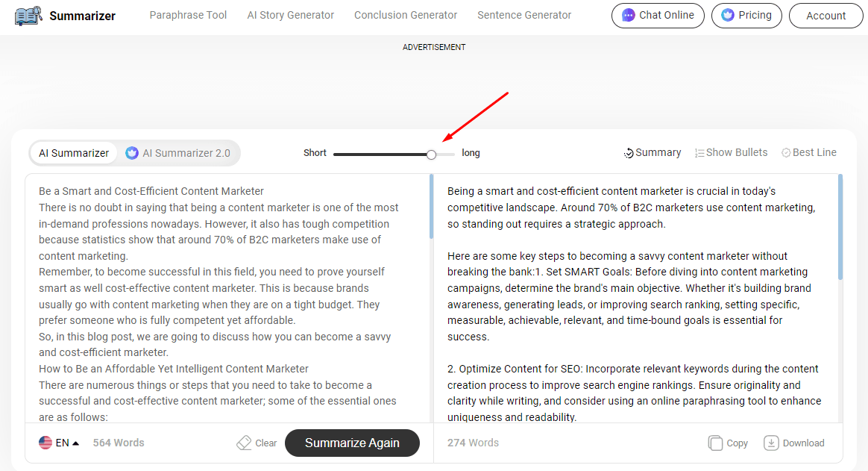Screen dimensions: 868x471
Task: Open the Paraphrase Tool
Action: [x=188, y=15]
